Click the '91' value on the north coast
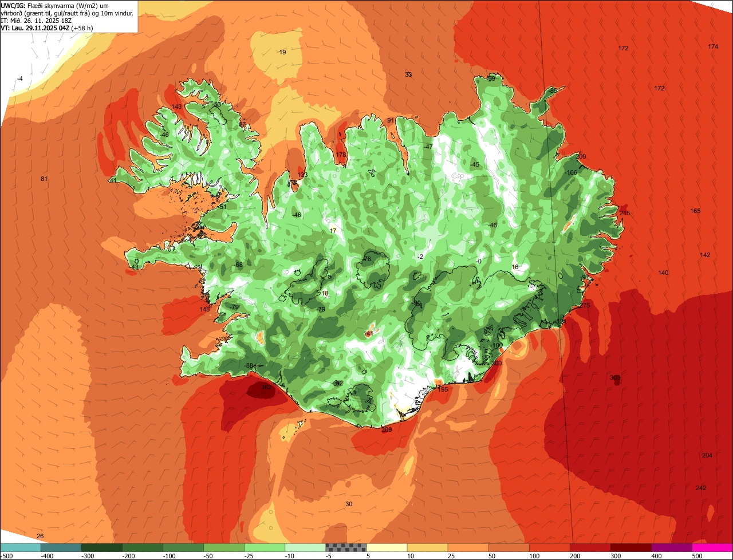The height and width of the screenshot is (560, 733). coord(391,120)
